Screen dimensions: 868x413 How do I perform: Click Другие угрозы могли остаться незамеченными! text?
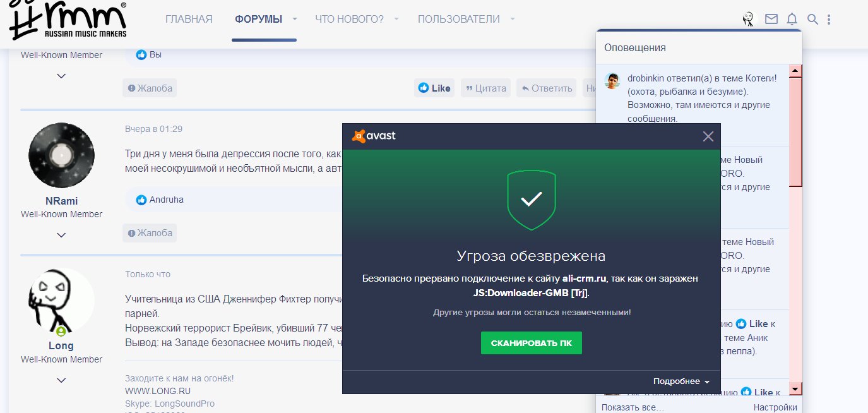coord(532,313)
